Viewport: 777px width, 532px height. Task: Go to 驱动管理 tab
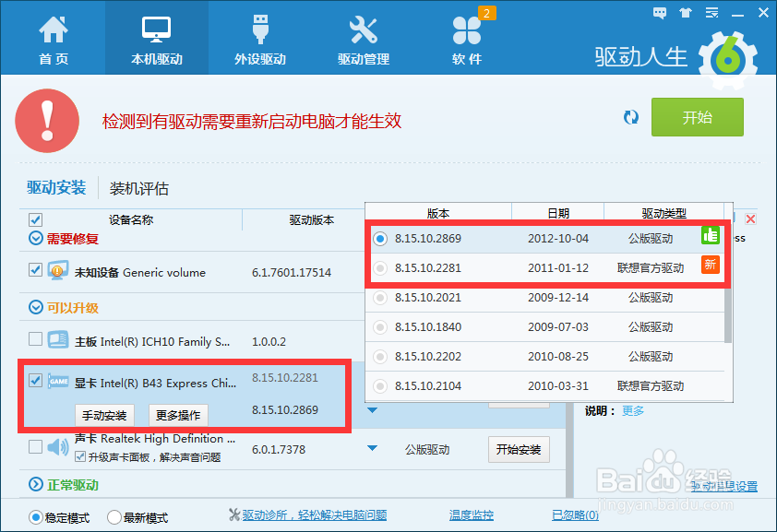point(364,40)
